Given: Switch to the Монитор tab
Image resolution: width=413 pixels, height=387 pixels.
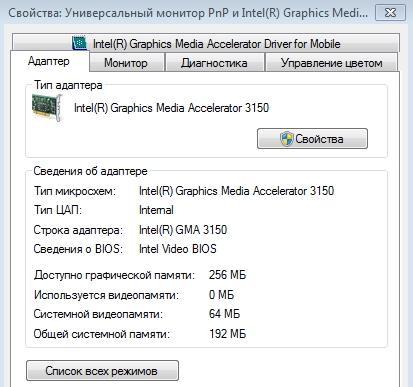Looking at the screenshot, I should [x=126, y=63].
